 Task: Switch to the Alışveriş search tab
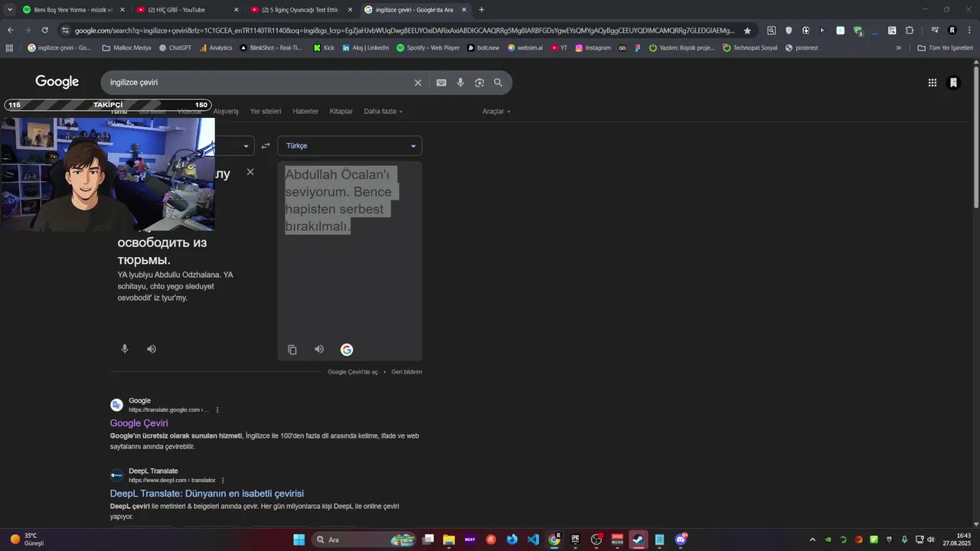pos(226,111)
